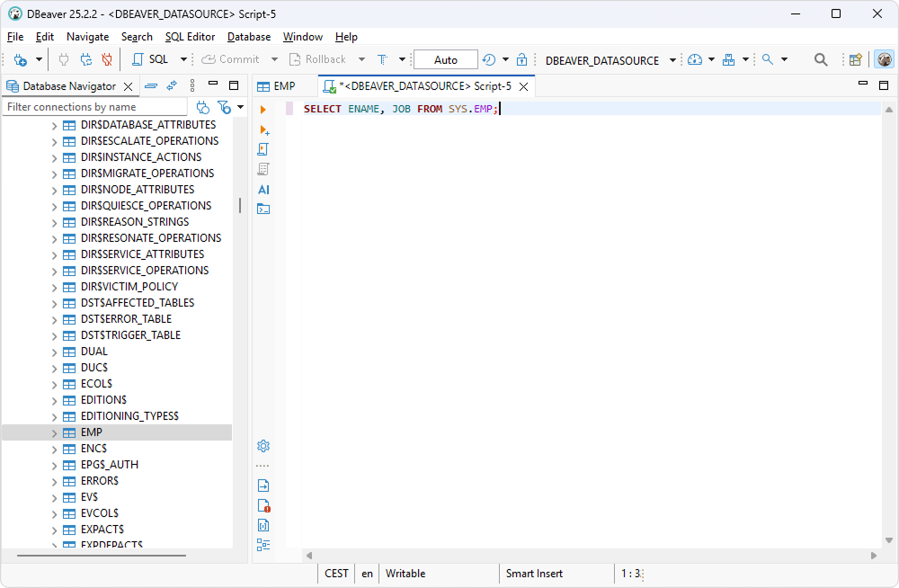
Task: Show the query execution plan
Action: click(262, 168)
